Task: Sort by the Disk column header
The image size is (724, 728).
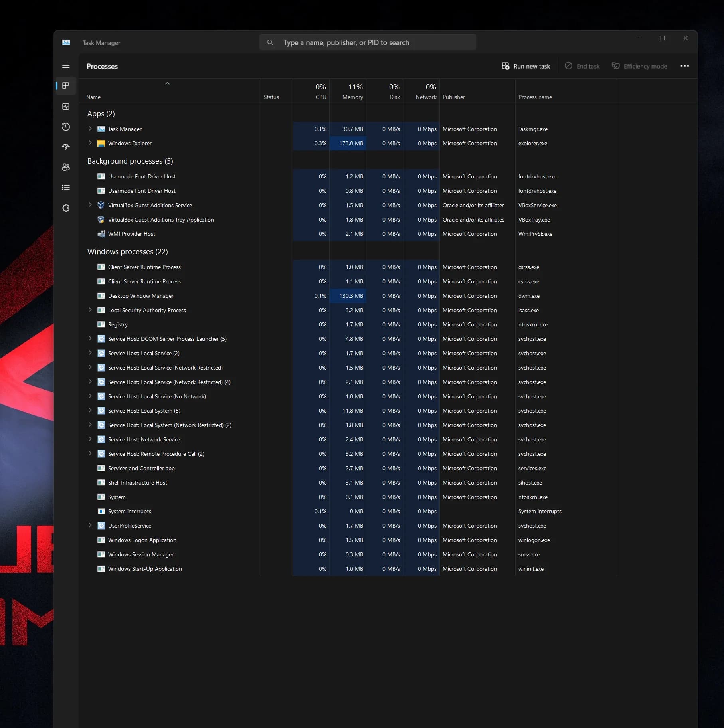Action: 384,91
